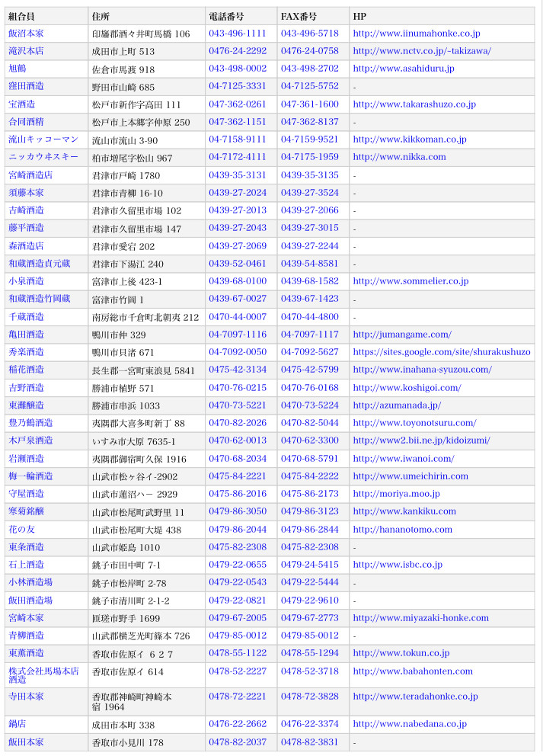Open http://www.babahonten.com website
Screen dimensions: 543x756
[x=413, y=671]
